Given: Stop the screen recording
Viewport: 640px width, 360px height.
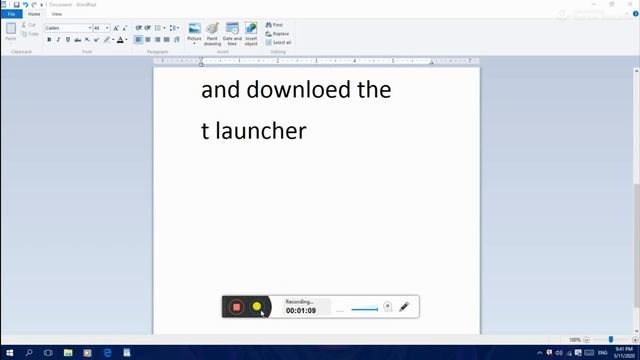Looking at the screenshot, I should 236,307.
